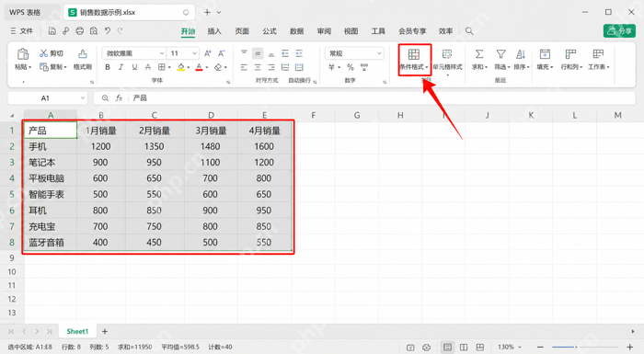Switch to the 数据 Data tab

point(296,31)
